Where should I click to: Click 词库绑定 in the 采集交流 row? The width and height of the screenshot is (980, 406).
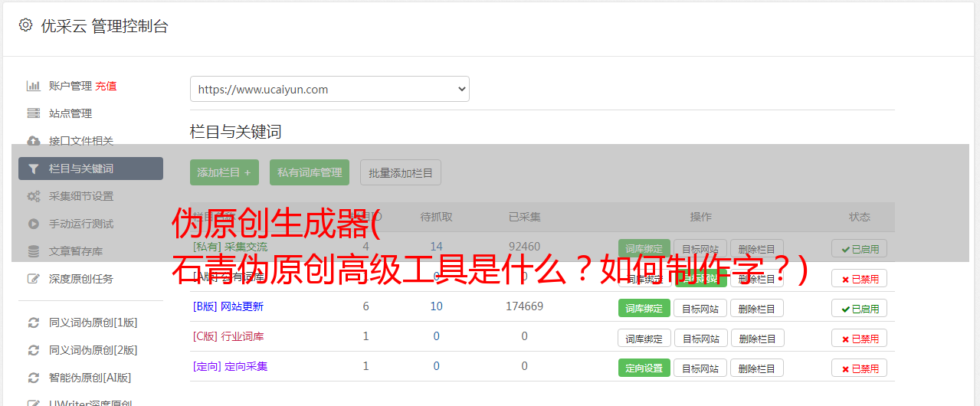point(644,248)
